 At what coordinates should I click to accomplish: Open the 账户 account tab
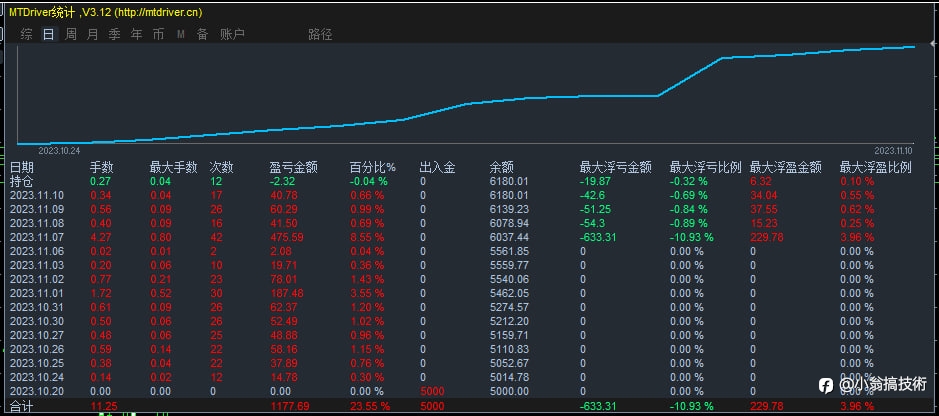point(232,34)
